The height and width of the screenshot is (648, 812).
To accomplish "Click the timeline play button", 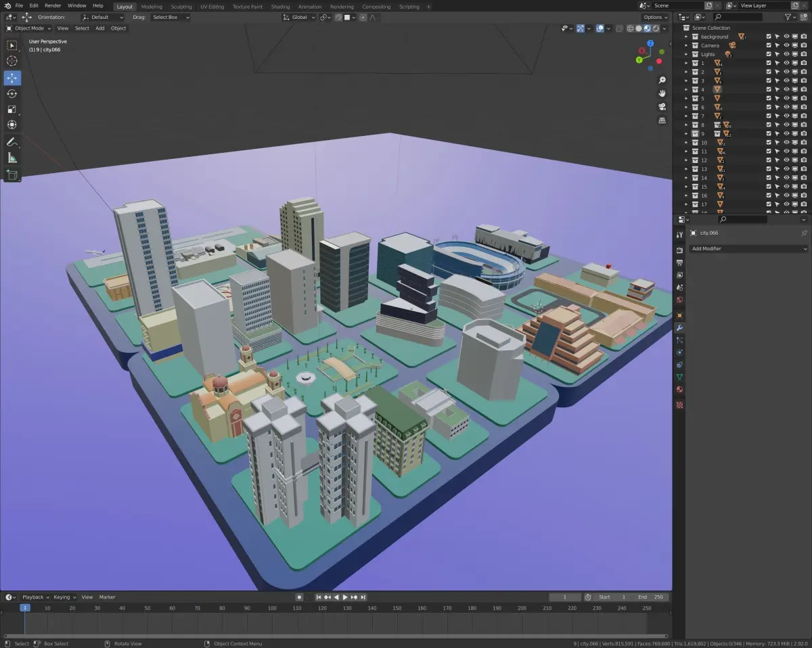I will (345, 597).
